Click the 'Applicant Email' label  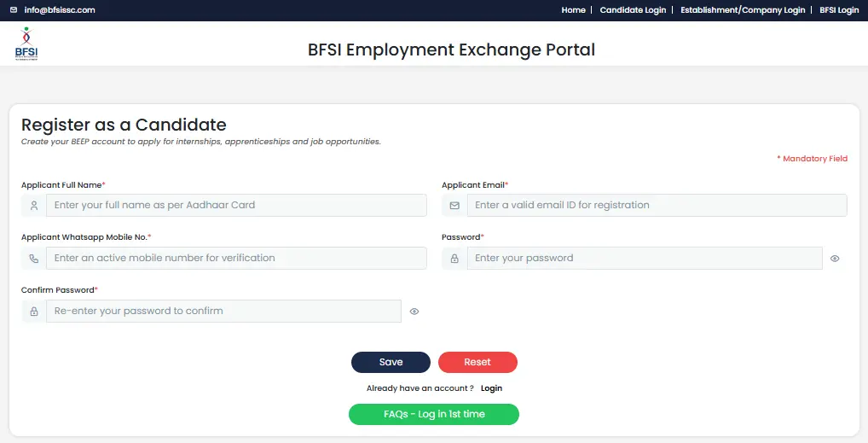475,185
